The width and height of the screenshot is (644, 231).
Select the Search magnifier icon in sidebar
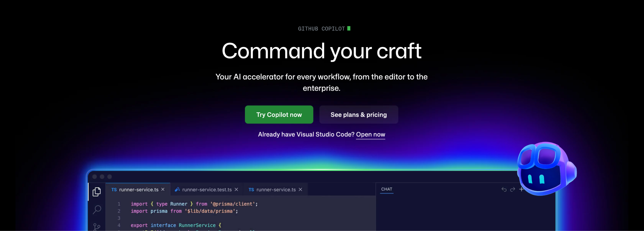coord(97,210)
